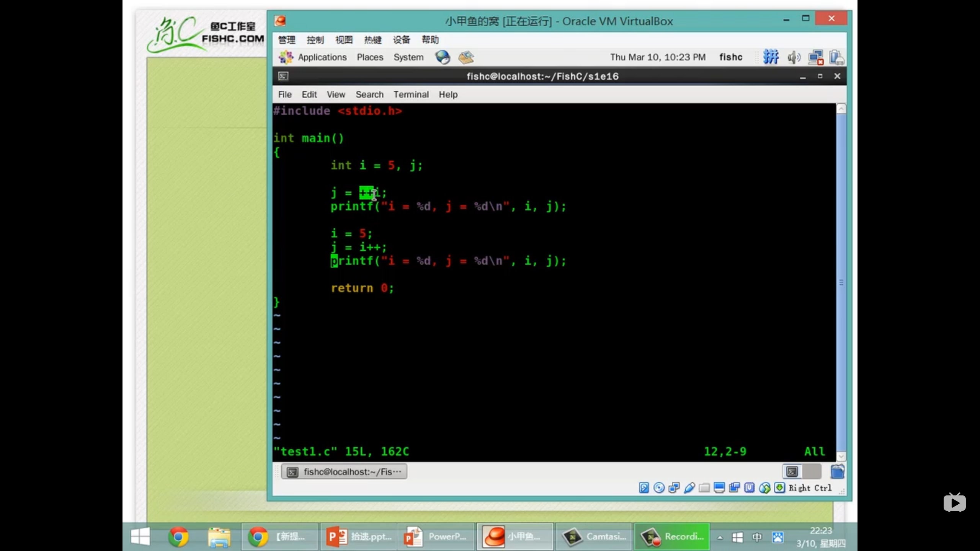The image size is (980, 551).
Task: Click VirtualBox optical disc indicator
Action: [x=659, y=488]
